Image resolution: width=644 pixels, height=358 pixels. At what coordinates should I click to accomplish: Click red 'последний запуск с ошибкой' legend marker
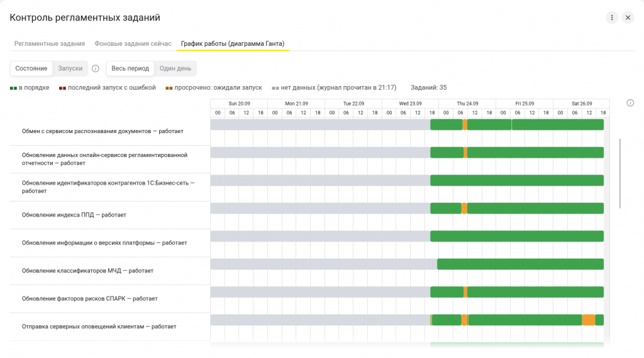coord(62,88)
